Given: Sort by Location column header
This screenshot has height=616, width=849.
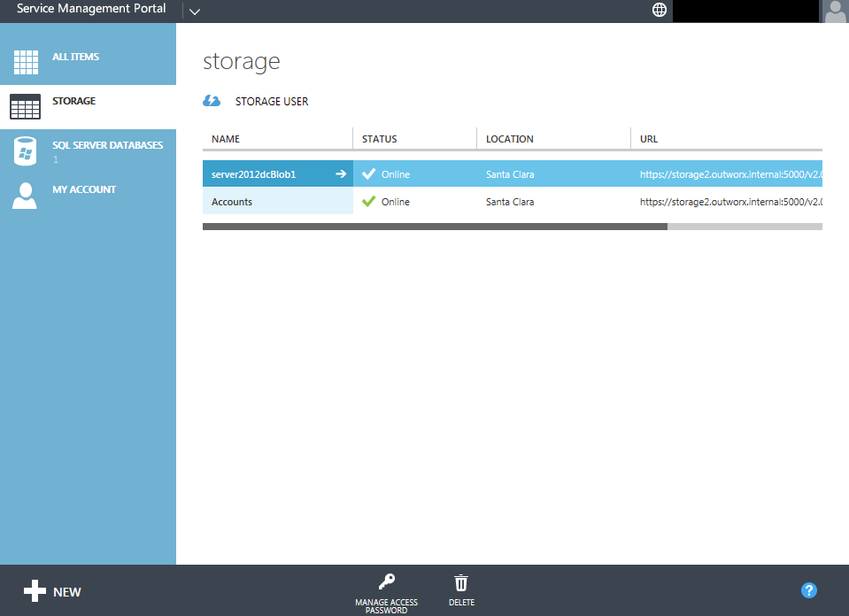Looking at the screenshot, I should (x=509, y=139).
